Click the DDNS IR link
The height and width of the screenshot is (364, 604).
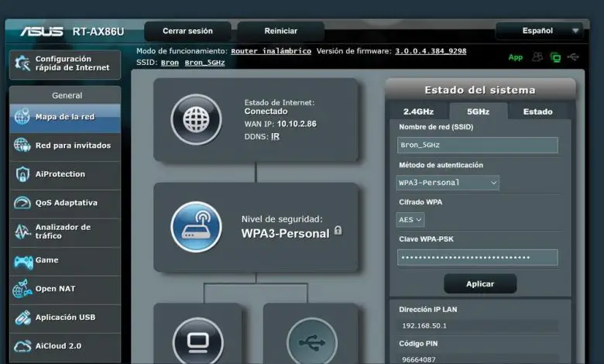[275, 137]
